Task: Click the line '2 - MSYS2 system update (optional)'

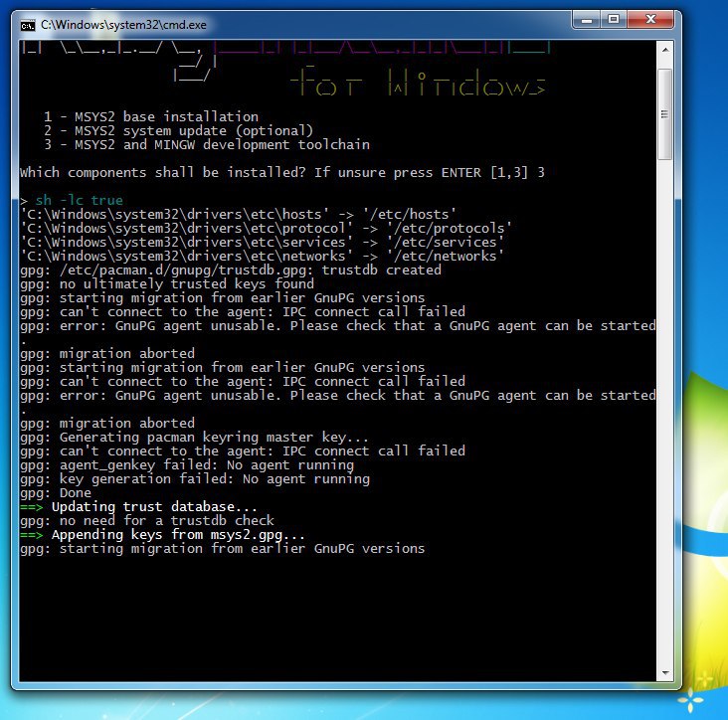Action: pos(178,131)
